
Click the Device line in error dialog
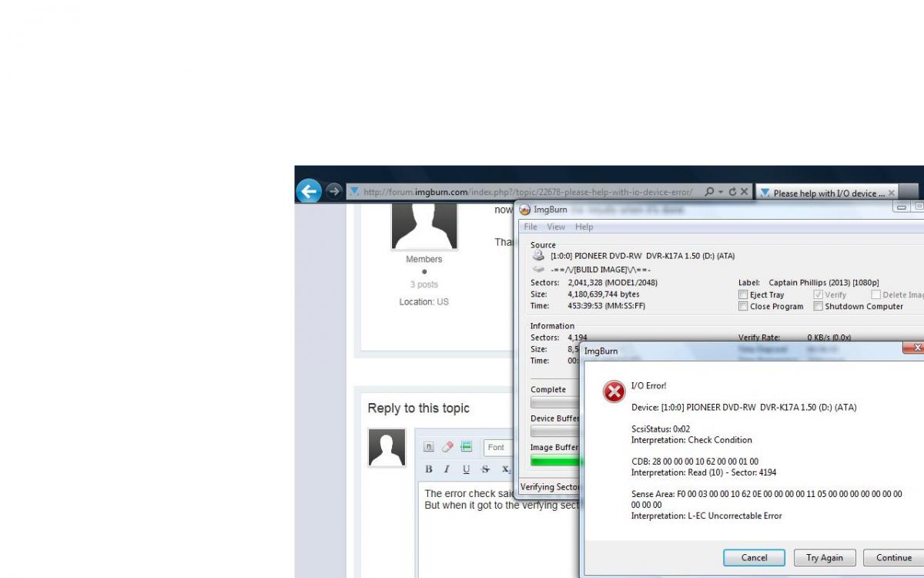pos(744,407)
